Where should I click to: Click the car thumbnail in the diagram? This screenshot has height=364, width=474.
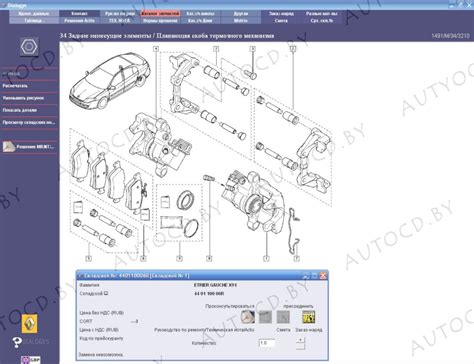click(x=109, y=82)
